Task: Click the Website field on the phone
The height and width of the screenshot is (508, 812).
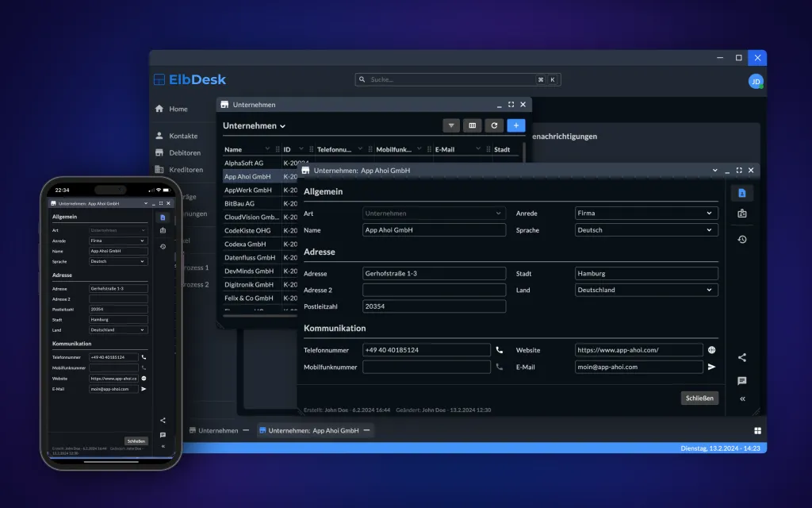Action: coord(114,379)
